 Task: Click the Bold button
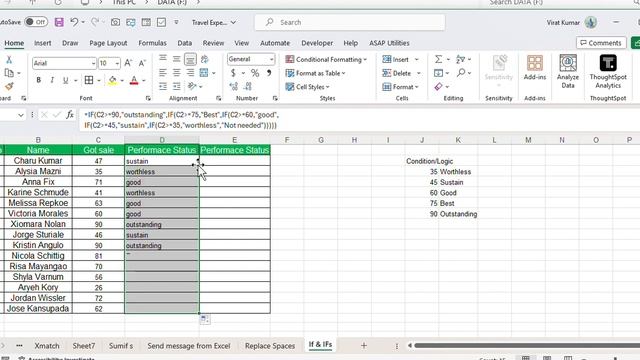coord(39,80)
